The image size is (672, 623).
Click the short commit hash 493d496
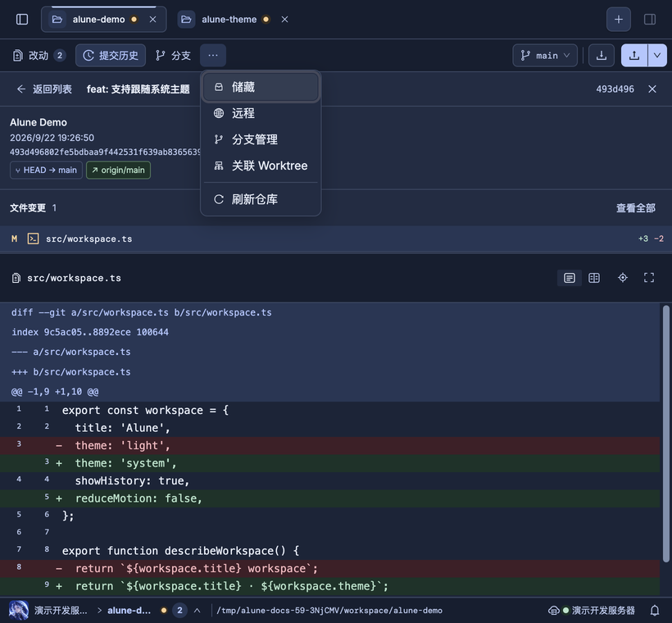615,89
